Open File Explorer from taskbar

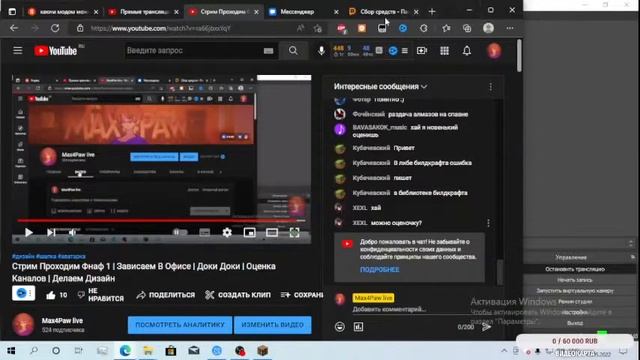(148, 351)
